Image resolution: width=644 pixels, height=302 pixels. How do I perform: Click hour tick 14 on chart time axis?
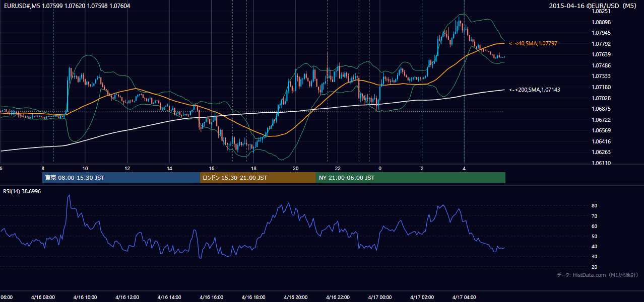[x=170, y=169]
